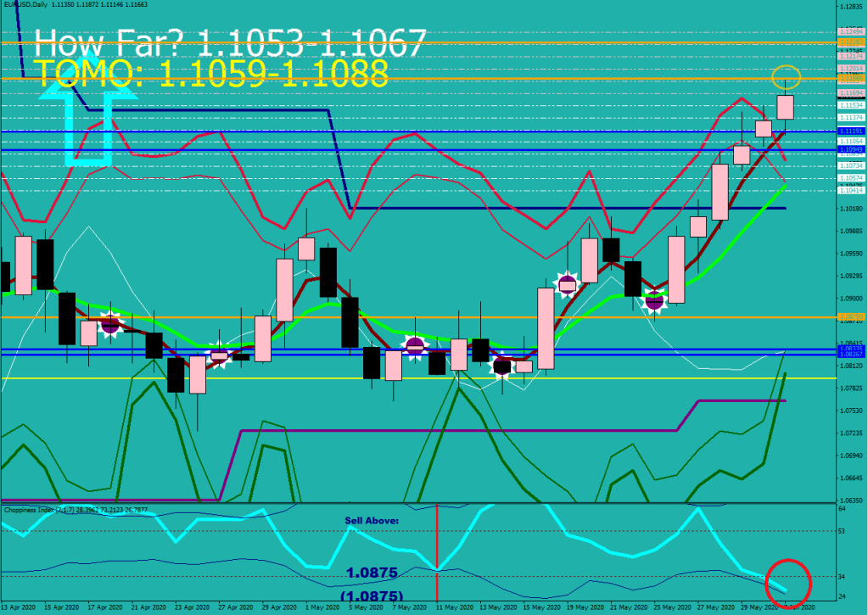Click the 'How Far? 1.1053-1.1067' text label
The image size is (868, 615).
(230, 42)
